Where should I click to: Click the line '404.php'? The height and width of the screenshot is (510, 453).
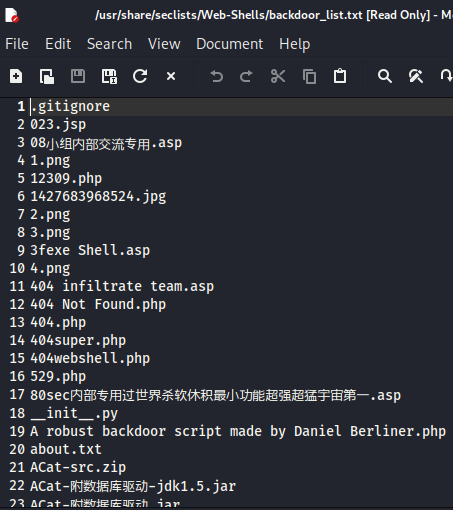58,323
